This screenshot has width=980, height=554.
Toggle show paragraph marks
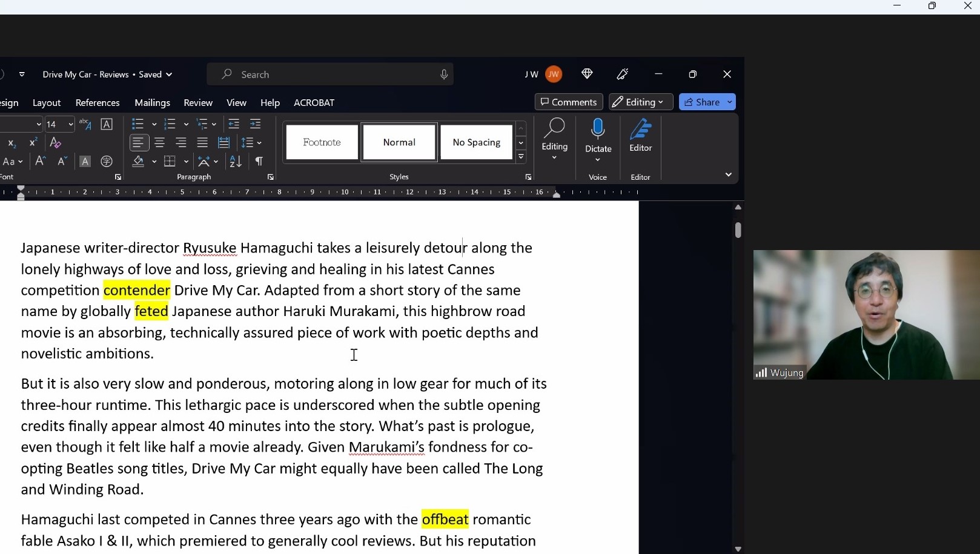tap(259, 162)
